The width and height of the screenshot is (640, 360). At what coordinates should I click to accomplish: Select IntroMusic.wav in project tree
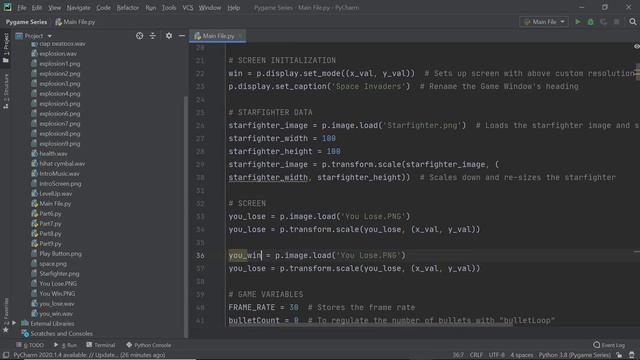coord(59,173)
